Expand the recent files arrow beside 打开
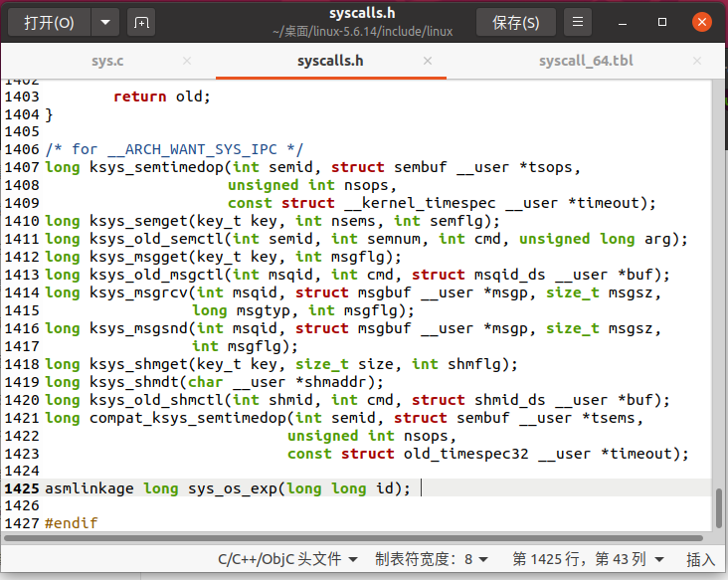This screenshot has width=728, height=580. click(x=105, y=22)
